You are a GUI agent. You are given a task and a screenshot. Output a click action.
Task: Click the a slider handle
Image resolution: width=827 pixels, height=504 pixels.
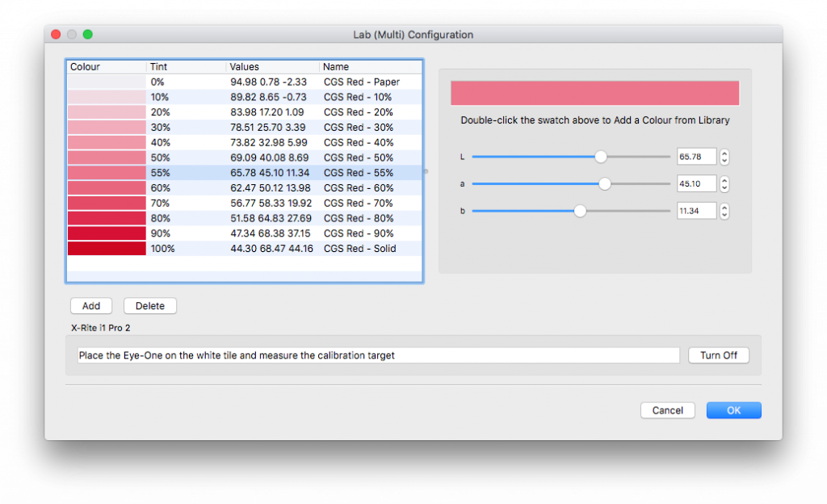604,183
